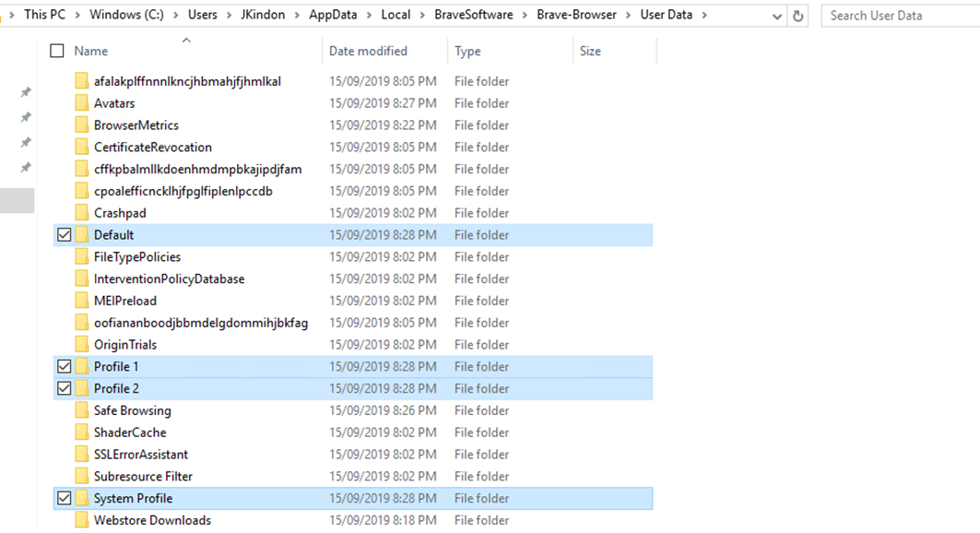Refresh the User Data folder view
Viewport: 980px width, 533px height.
(798, 17)
